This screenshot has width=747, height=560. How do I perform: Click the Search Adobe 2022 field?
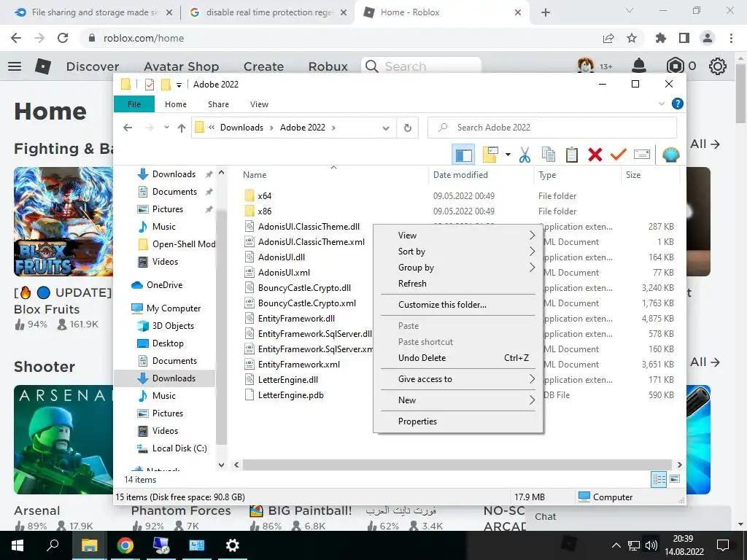(x=552, y=128)
